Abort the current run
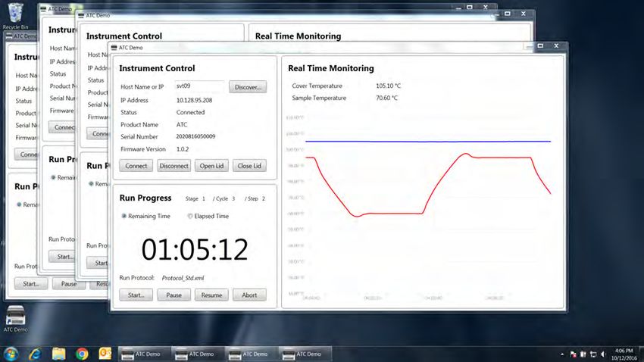This screenshot has width=644, height=362. pos(249,295)
